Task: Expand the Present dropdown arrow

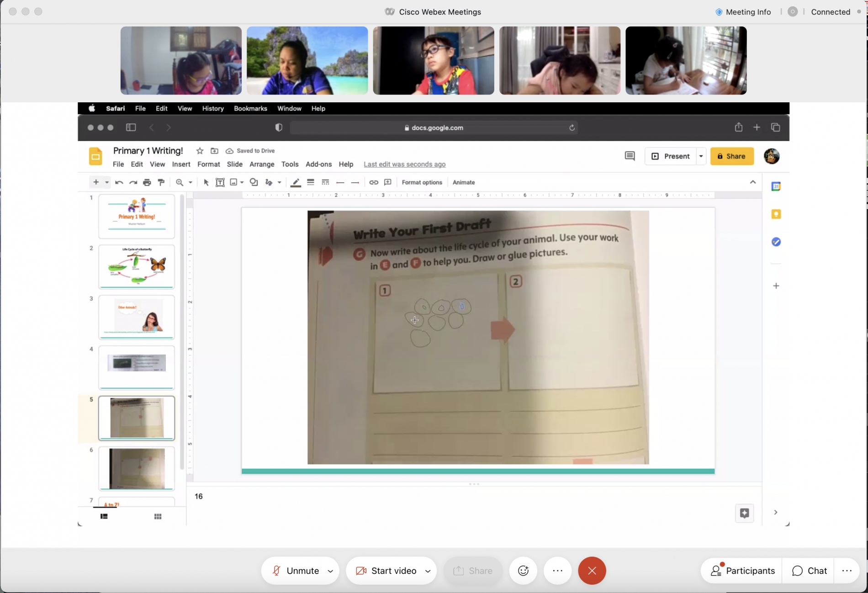Action: click(x=701, y=156)
